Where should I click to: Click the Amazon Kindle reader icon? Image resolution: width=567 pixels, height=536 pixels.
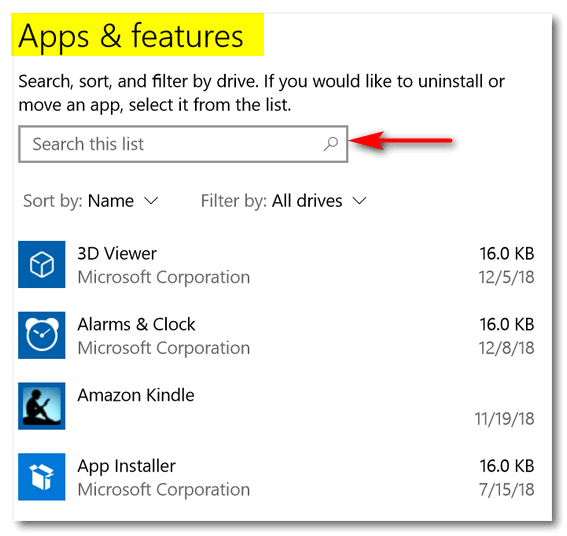tap(42, 406)
